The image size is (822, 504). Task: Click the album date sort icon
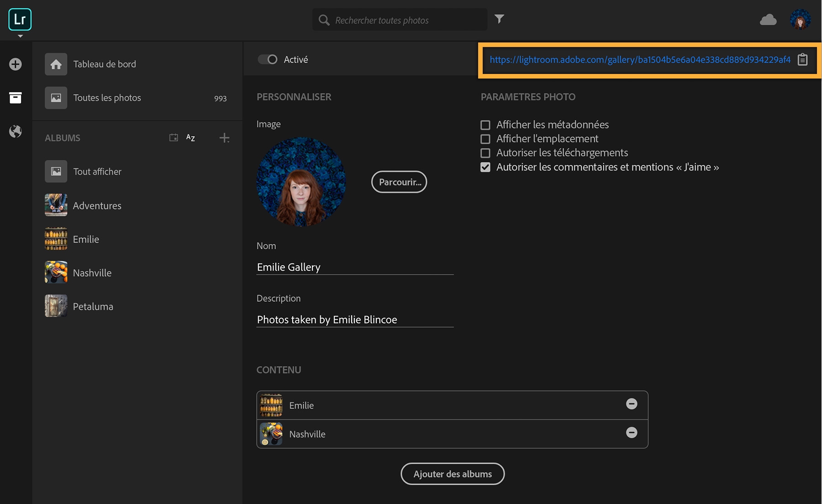pos(174,137)
